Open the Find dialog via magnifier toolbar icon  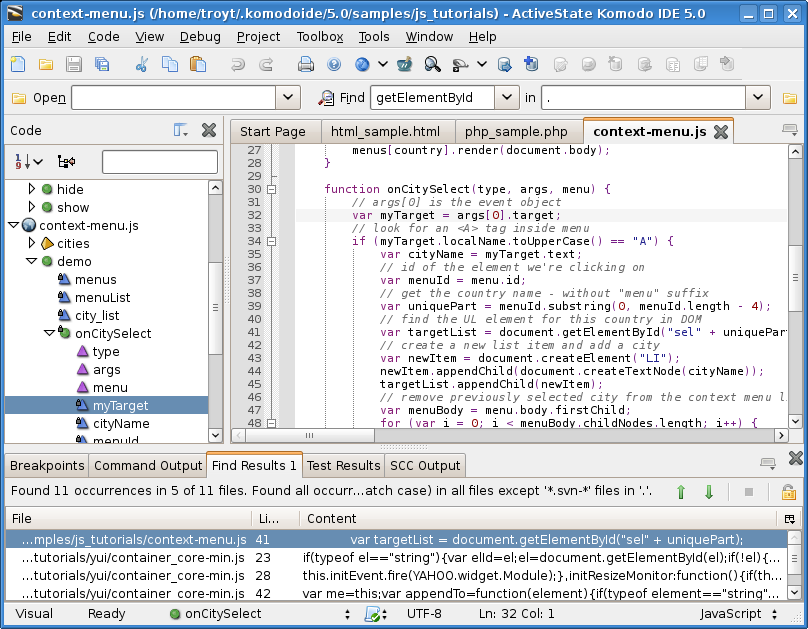click(432, 63)
